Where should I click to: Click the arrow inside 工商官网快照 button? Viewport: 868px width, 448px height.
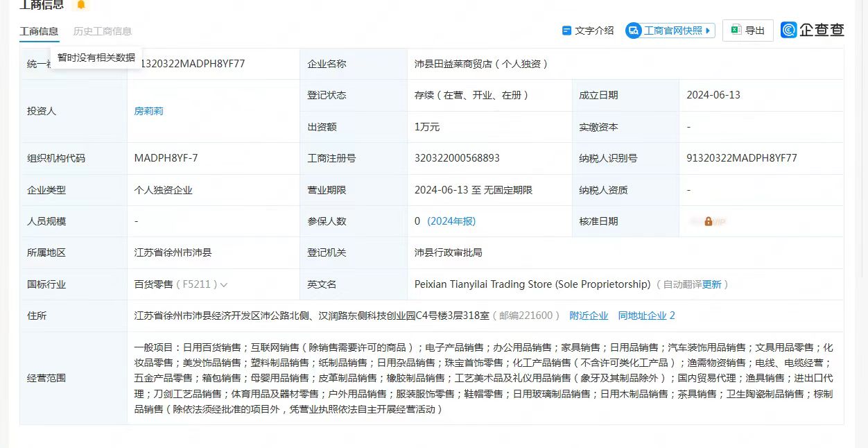click(708, 30)
